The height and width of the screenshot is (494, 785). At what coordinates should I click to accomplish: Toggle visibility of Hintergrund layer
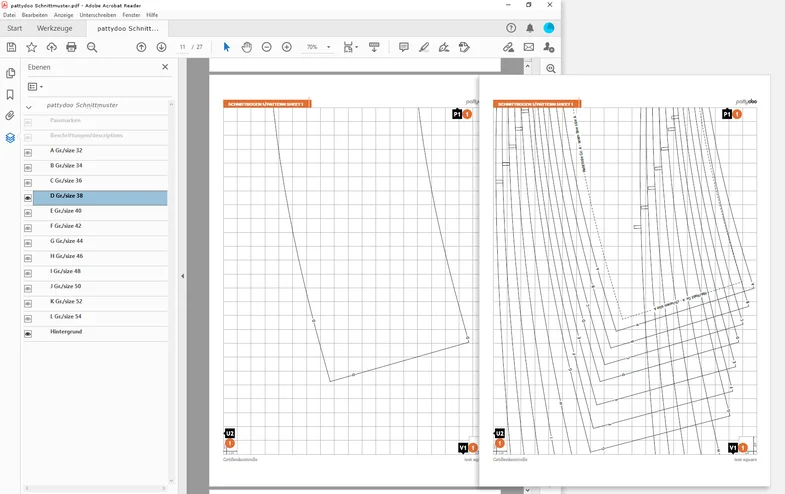pos(28,332)
